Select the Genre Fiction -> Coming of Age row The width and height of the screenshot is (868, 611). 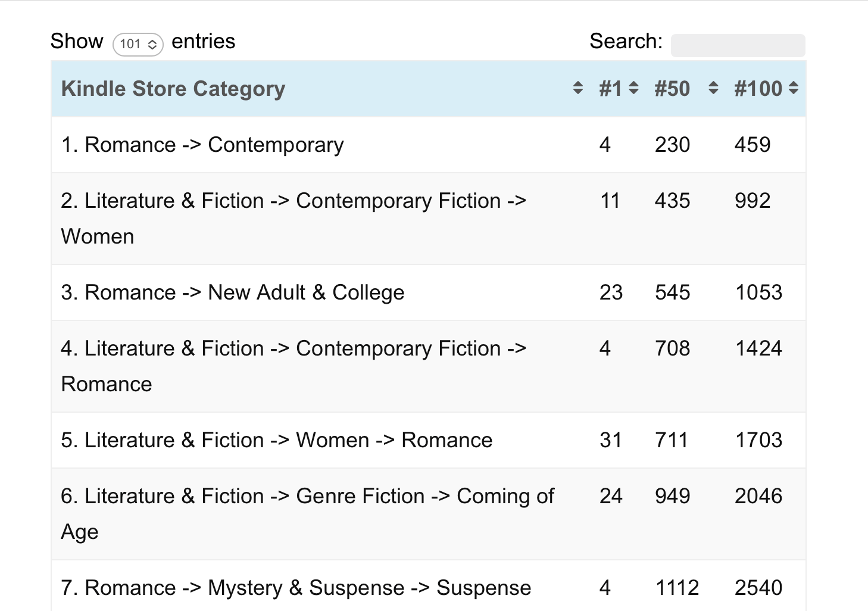click(x=307, y=513)
